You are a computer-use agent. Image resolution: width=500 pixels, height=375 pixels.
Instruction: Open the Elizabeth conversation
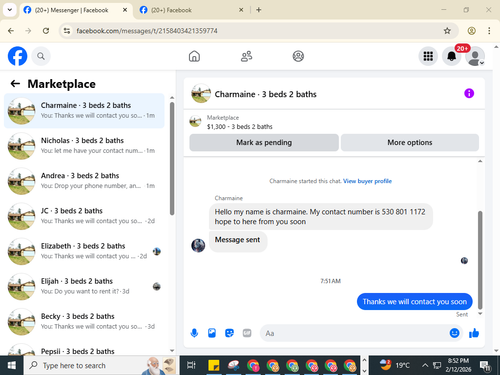pyautogui.click(x=84, y=251)
